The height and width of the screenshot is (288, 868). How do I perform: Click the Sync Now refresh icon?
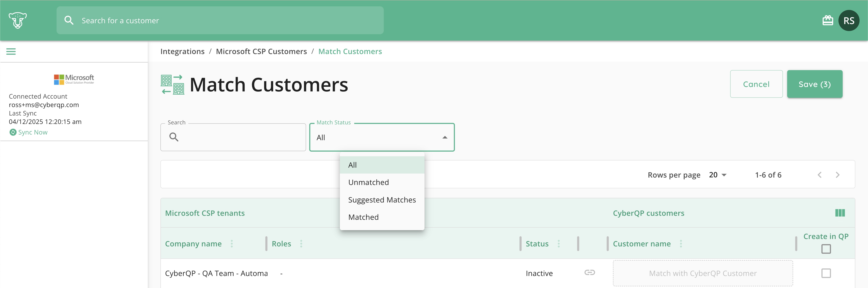pyautogui.click(x=13, y=132)
